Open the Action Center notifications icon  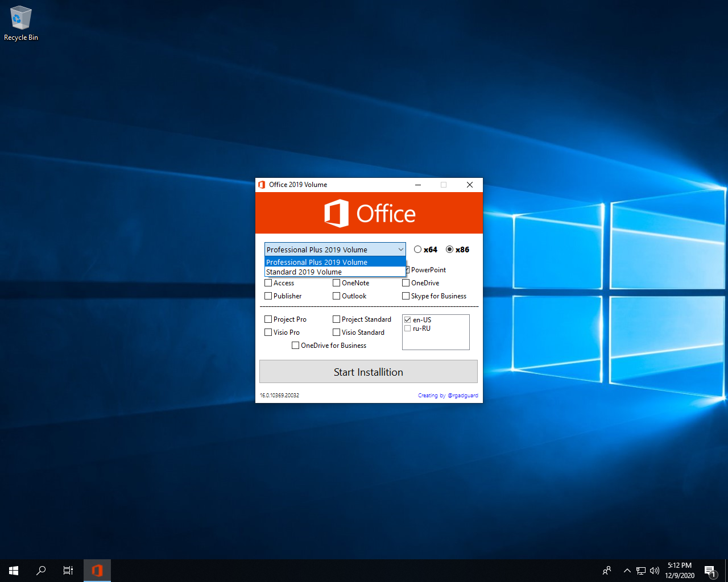(710, 571)
